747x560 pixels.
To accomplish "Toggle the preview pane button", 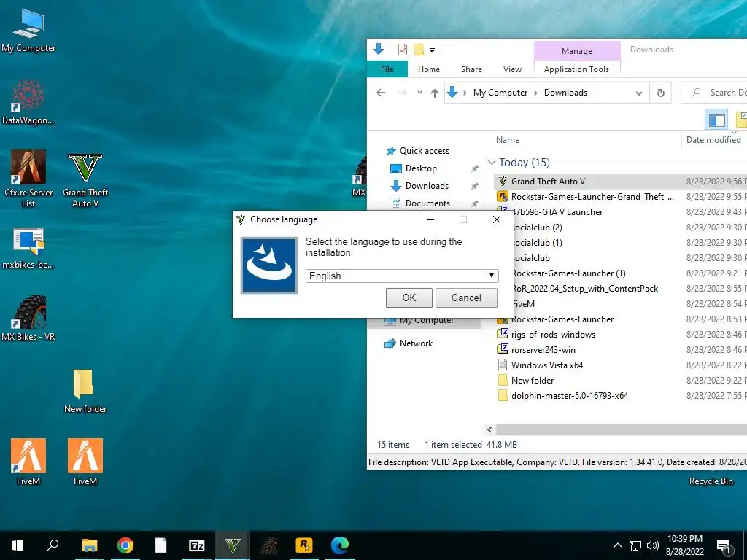I will click(x=716, y=120).
